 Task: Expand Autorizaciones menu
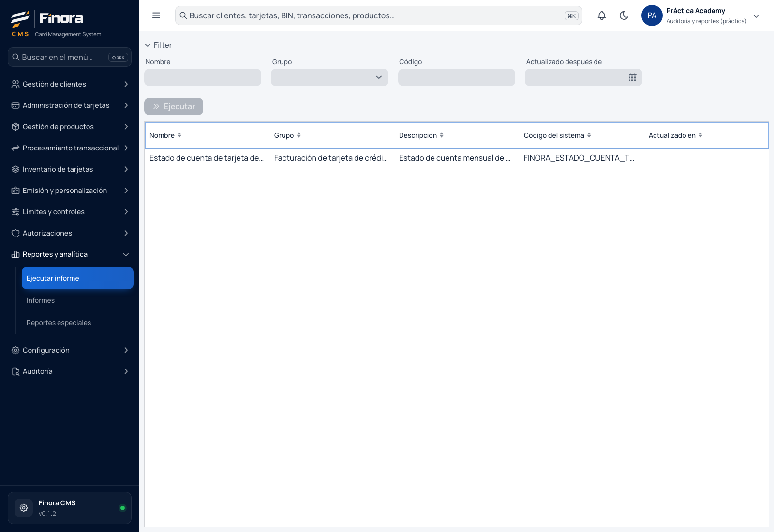point(70,233)
